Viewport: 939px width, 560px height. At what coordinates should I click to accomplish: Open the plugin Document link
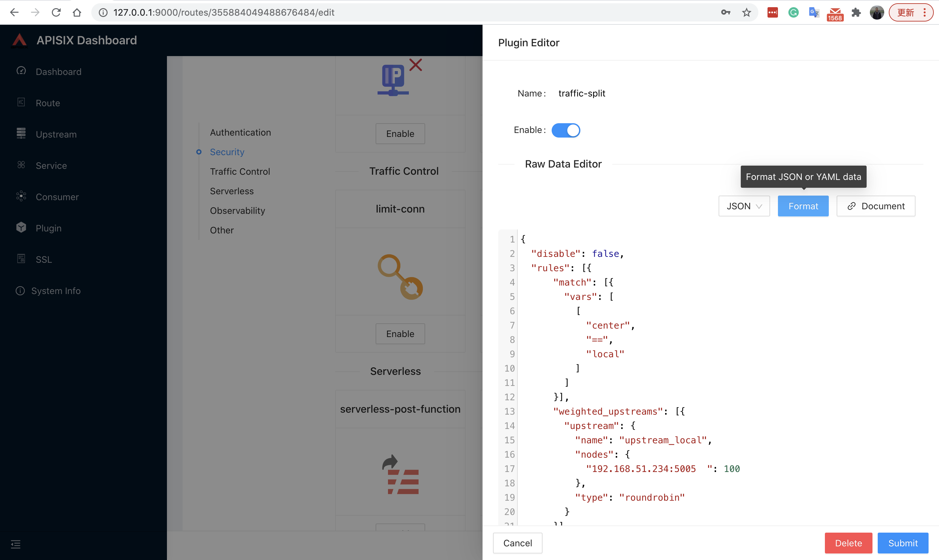click(x=876, y=206)
